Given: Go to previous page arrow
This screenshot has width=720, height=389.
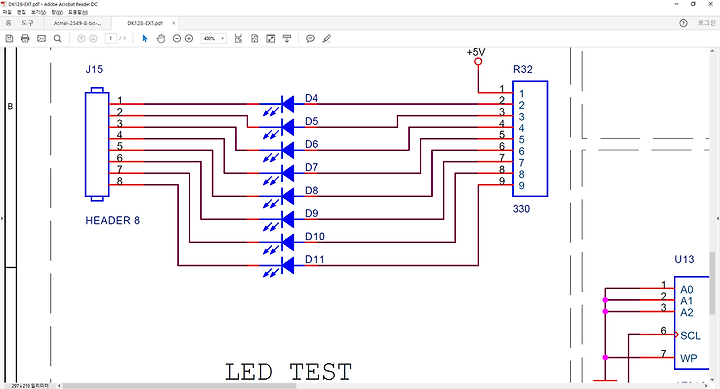Looking at the screenshot, I should coord(81,39).
